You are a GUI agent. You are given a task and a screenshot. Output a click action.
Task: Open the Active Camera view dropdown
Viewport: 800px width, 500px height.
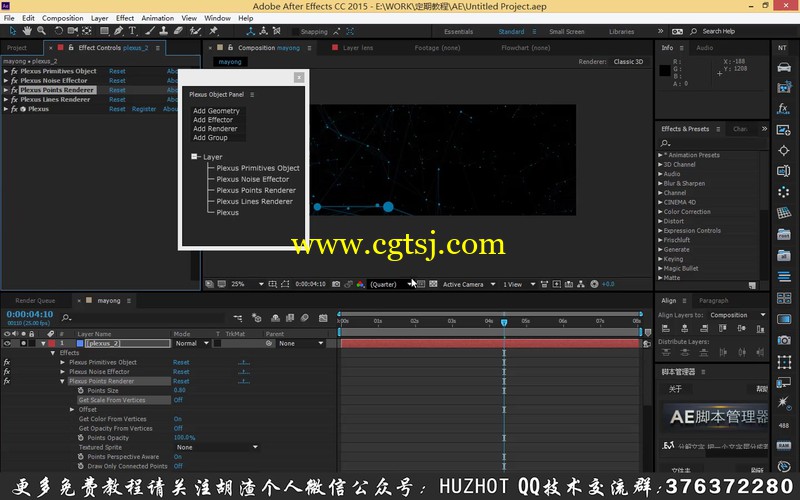pos(468,284)
